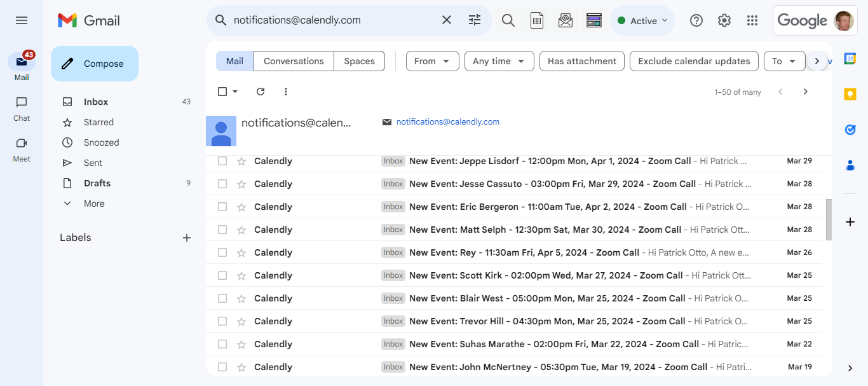Image resolution: width=868 pixels, height=386 pixels.
Task: Switch to the Conversations tab
Action: tap(294, 61)
